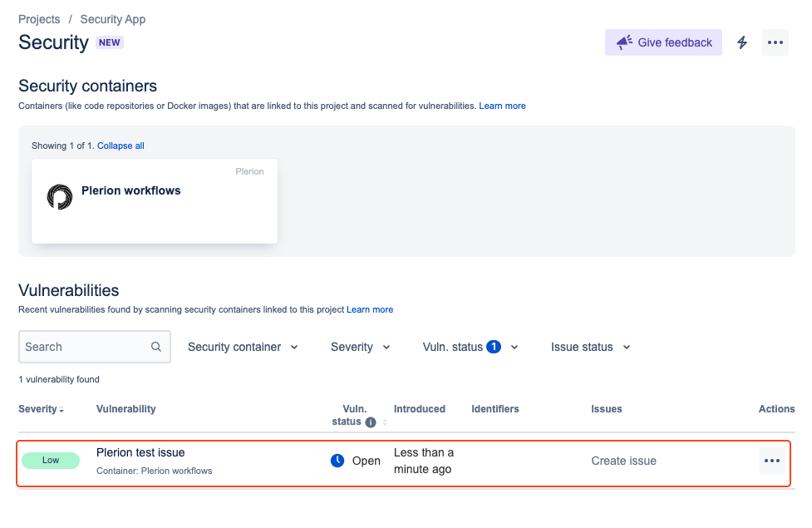Screen dimensions: 812x528
Task: Click the info icon beside Vuln. status
Action: click(x=371, y=422)
